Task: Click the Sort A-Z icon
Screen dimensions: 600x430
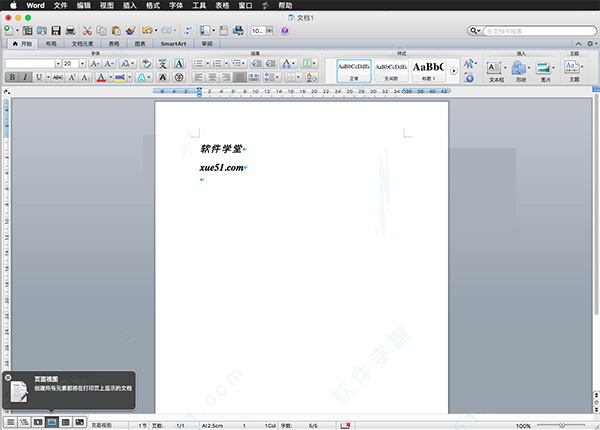Action: point(311,77)
